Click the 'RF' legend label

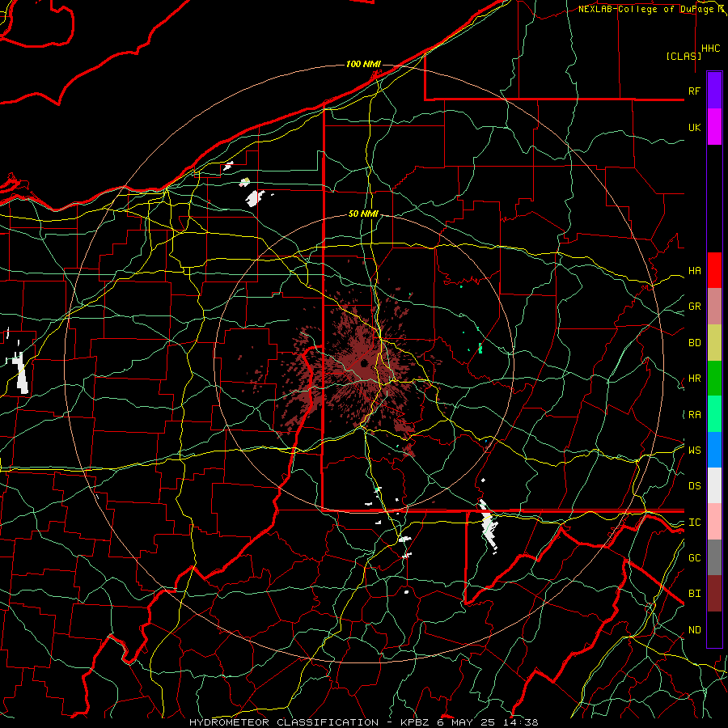(x=694, y=91)
